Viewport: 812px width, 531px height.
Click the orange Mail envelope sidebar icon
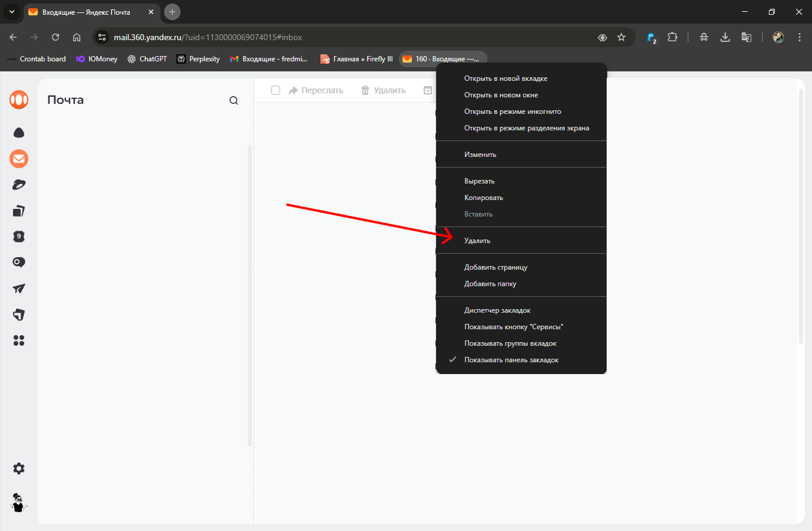pos(19,159)
